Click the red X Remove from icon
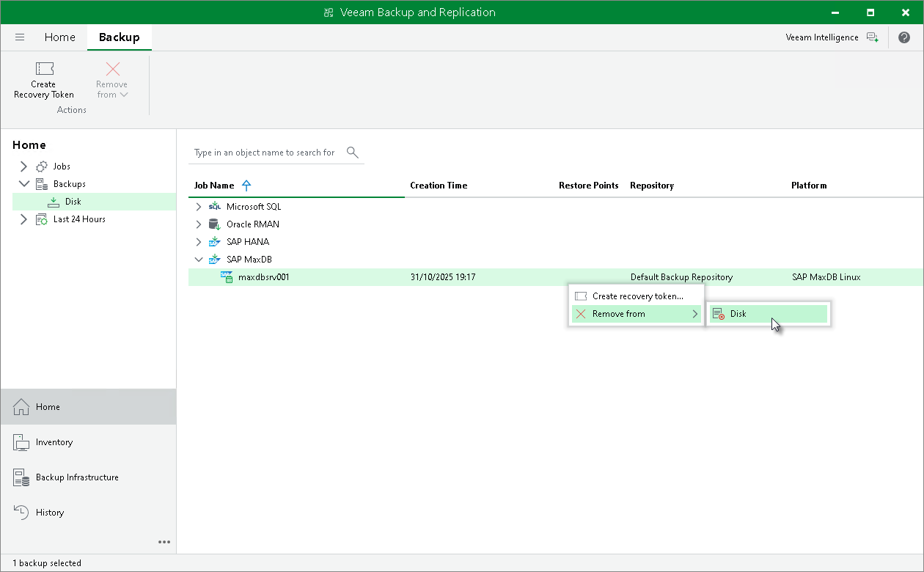 [x=581, y=314]
